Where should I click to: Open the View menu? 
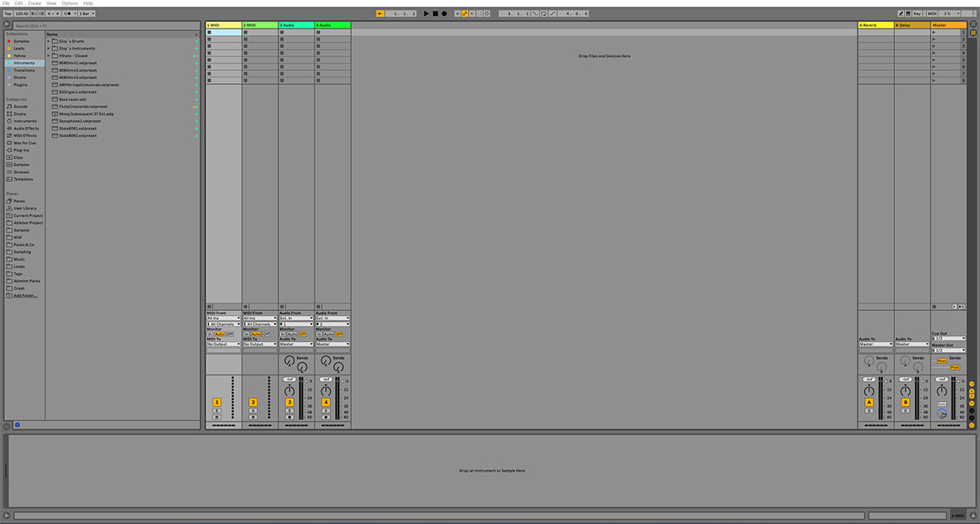51,3
